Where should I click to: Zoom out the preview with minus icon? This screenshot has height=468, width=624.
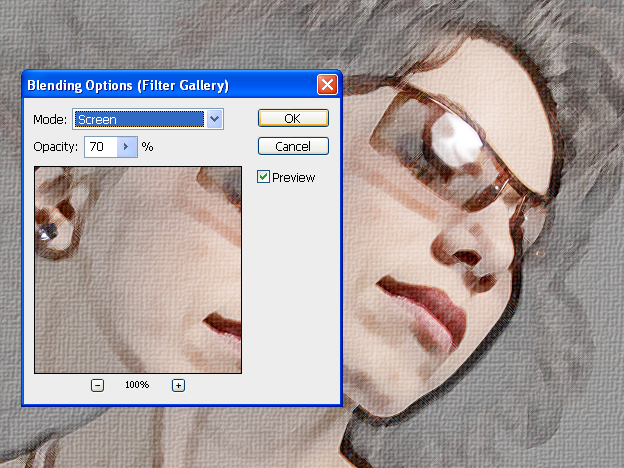[98, 385]
